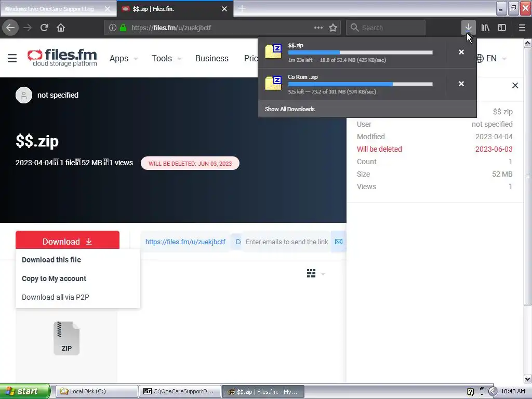Open the $$.zip archive icon in downloads panel
Screen dimensions: 532x399
(x=273, y=51)
